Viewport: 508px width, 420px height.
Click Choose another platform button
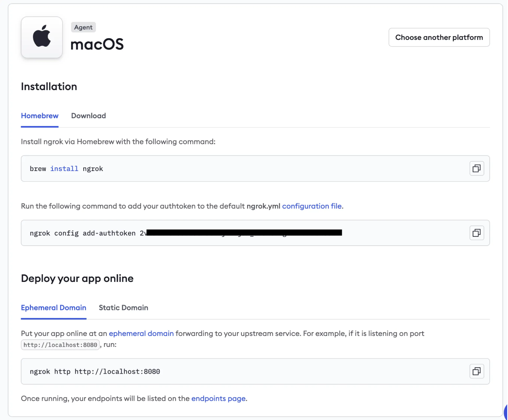[439, 37]
